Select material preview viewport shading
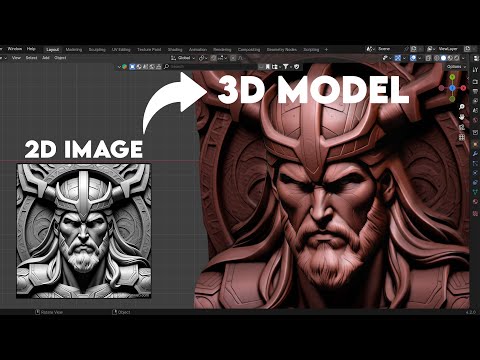 [450, 58]
